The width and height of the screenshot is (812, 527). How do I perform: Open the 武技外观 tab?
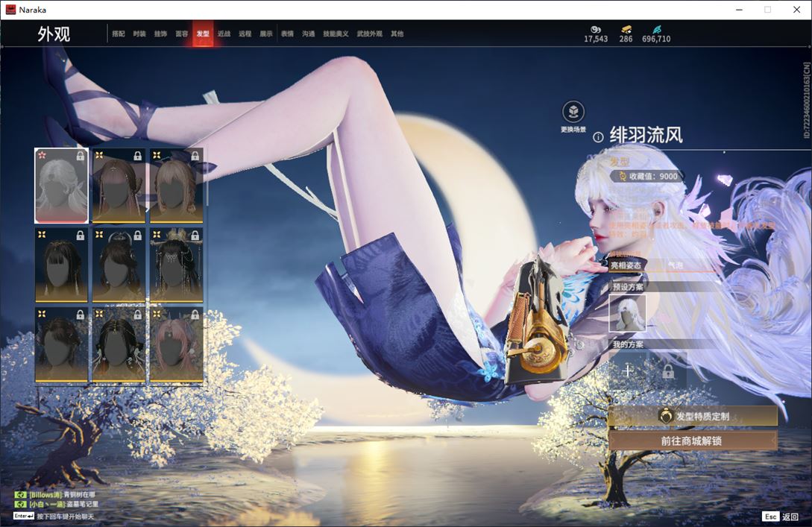click(x=370, y=34)
